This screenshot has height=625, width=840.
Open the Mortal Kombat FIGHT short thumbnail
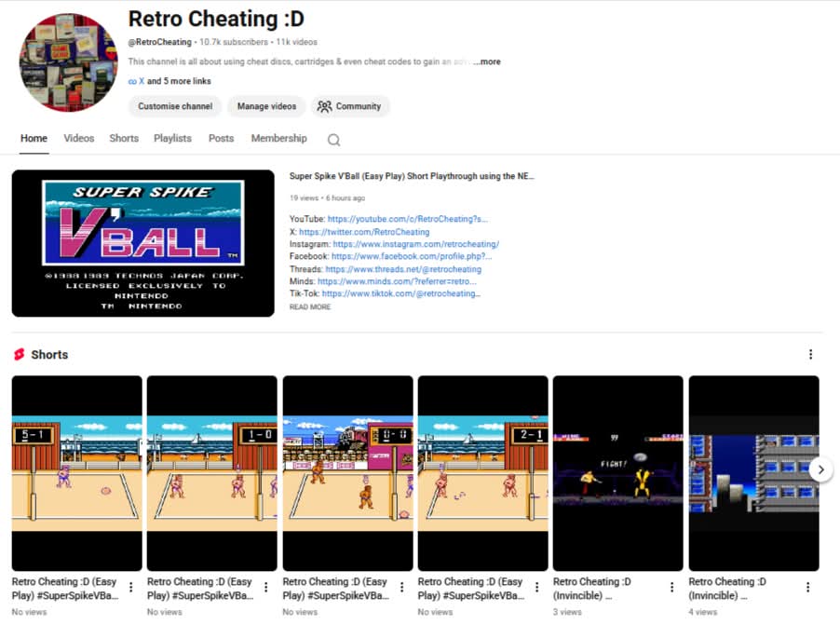tap(618, 473)
